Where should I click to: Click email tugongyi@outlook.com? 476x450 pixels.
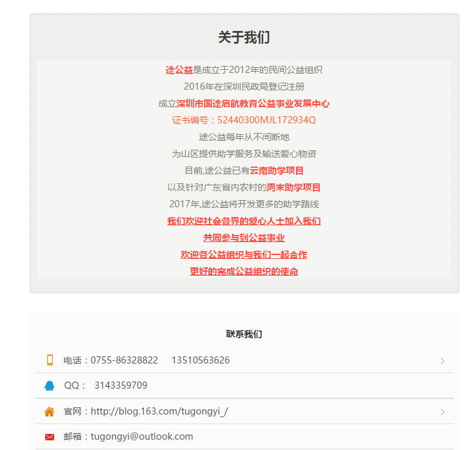point(142,436)
